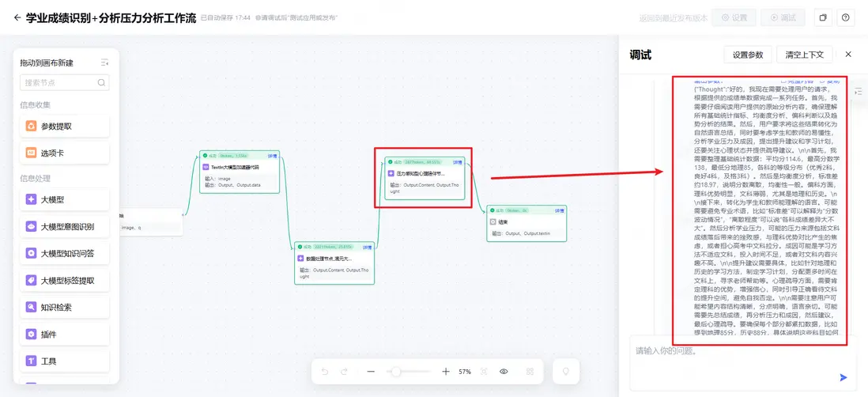Click the zoom in plus icon

tap(446, 372)
